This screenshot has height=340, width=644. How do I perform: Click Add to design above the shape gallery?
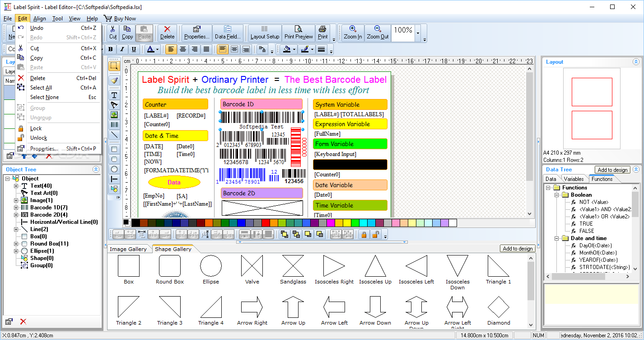click(518, 249)
